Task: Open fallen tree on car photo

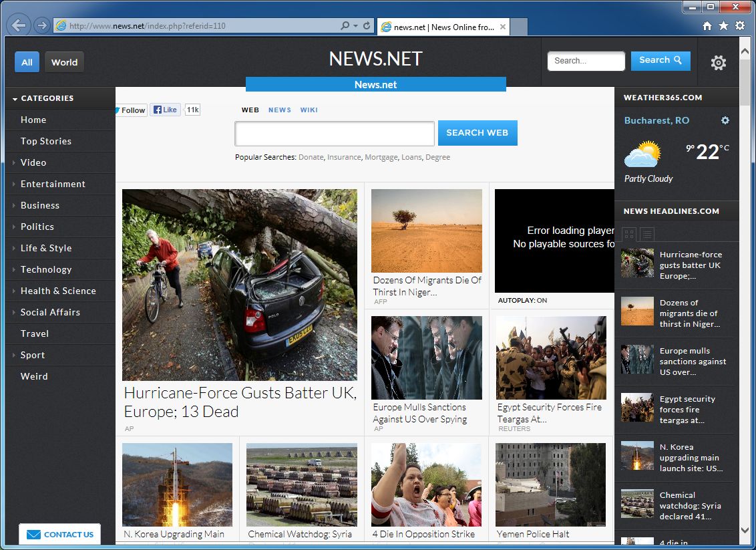Action: point(240,285)
